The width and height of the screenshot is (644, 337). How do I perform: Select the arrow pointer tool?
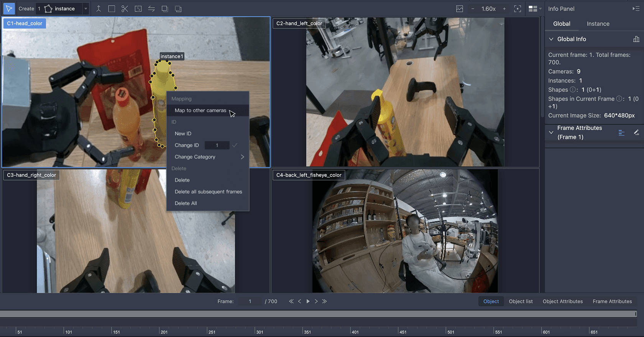(x=8, y=8)
